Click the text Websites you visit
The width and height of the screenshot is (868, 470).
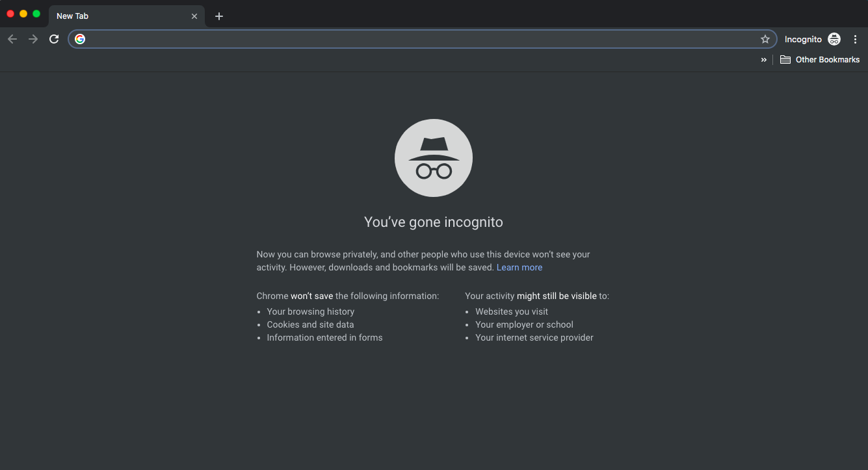[512, 311]
